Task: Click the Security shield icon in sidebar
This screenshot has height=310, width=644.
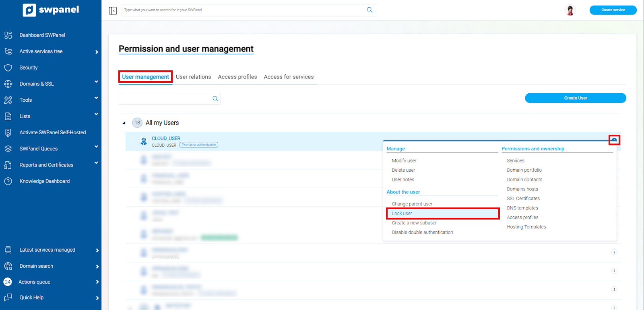Action: (8, 68)
